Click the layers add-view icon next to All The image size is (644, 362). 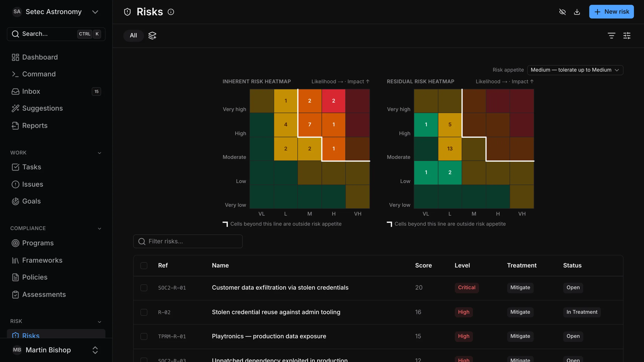click(152, 35)
